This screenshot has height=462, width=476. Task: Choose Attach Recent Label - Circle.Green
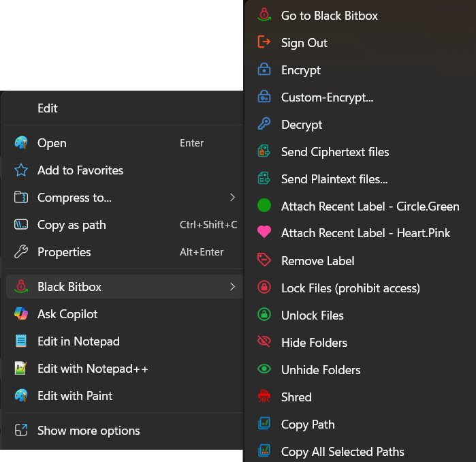370,206
